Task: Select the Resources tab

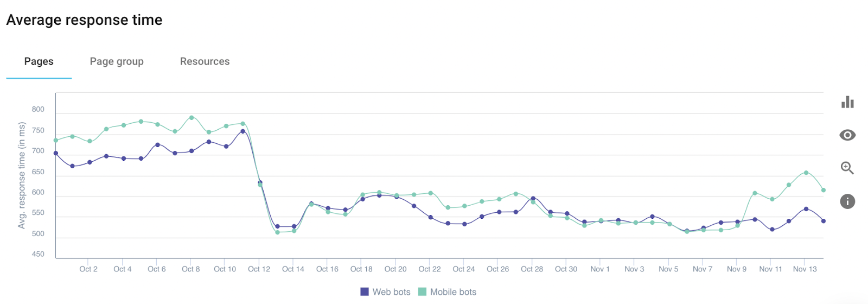Action: pos(205,61)
